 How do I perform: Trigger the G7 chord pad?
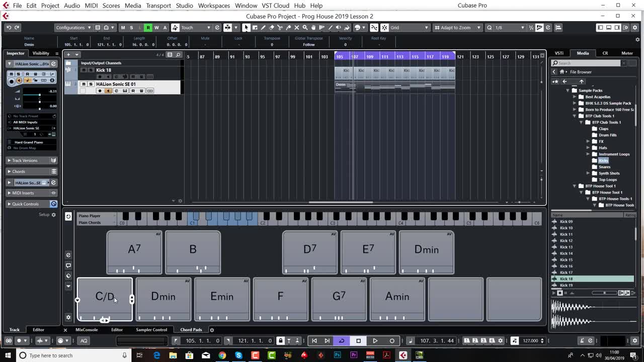339,299
